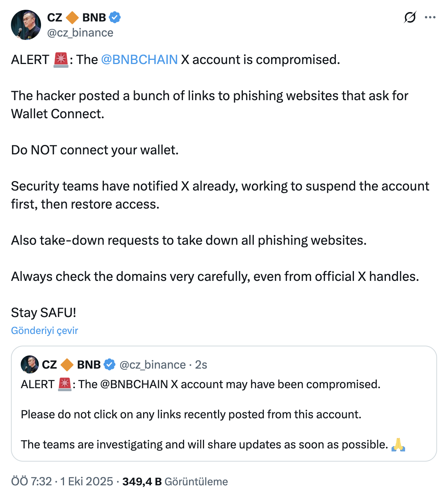This screenshot has width=448, height=500.
Task: Open the three-dot more options menu
Action: coord(430,17)
